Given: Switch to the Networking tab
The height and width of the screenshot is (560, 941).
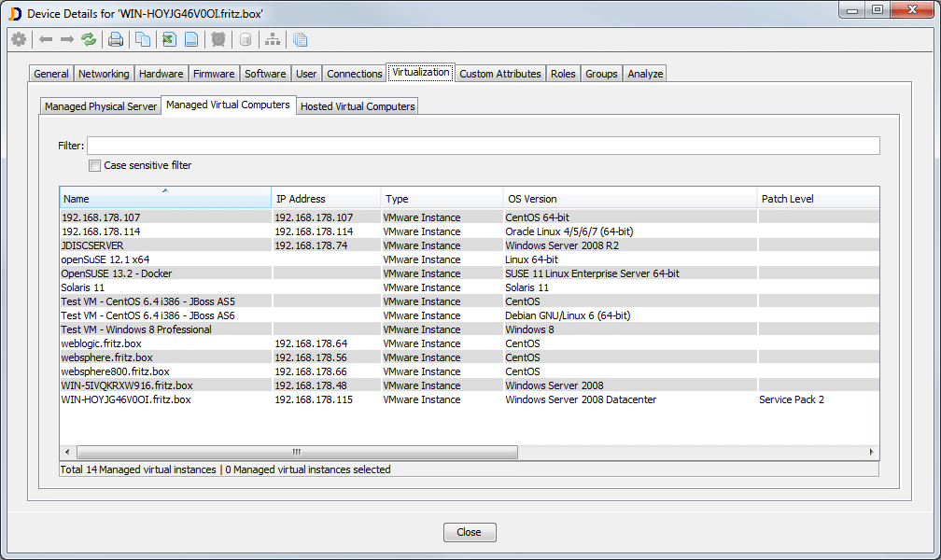Looking at the screenshot, I should point(104,73).
